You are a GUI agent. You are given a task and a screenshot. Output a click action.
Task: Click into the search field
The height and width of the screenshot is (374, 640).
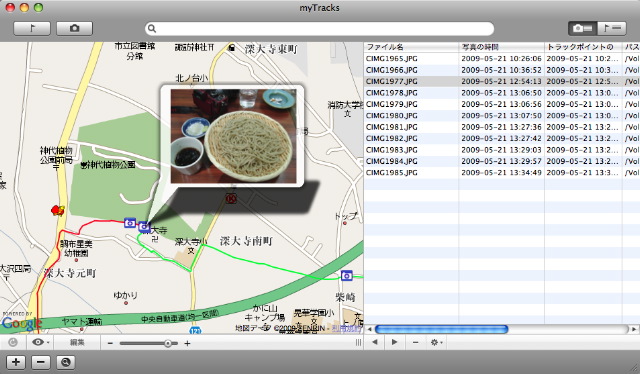[319, 29]
